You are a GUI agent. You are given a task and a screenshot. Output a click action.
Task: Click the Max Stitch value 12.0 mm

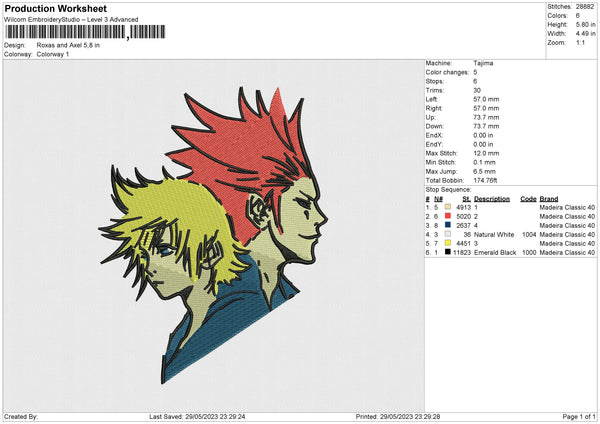click(x=486, y=153)
